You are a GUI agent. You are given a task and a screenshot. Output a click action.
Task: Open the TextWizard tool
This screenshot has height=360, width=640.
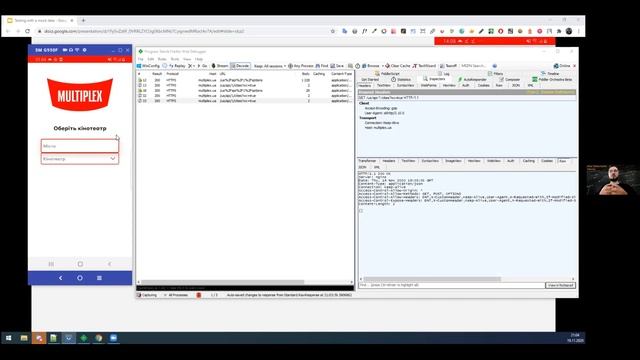click(x=424, y=66)
